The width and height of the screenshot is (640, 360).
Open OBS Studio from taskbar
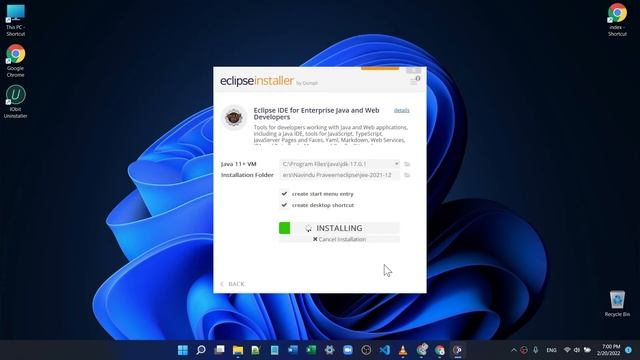[x=366, y=350]
